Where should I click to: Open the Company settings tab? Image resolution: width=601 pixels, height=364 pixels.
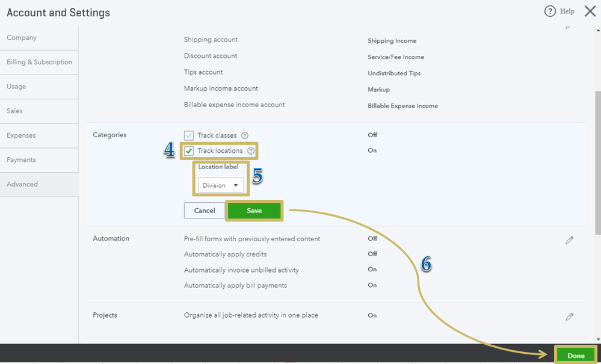22,38
